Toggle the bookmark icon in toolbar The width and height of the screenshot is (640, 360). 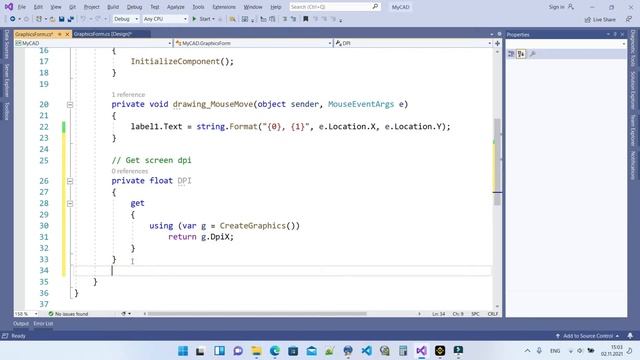[305, 19]
